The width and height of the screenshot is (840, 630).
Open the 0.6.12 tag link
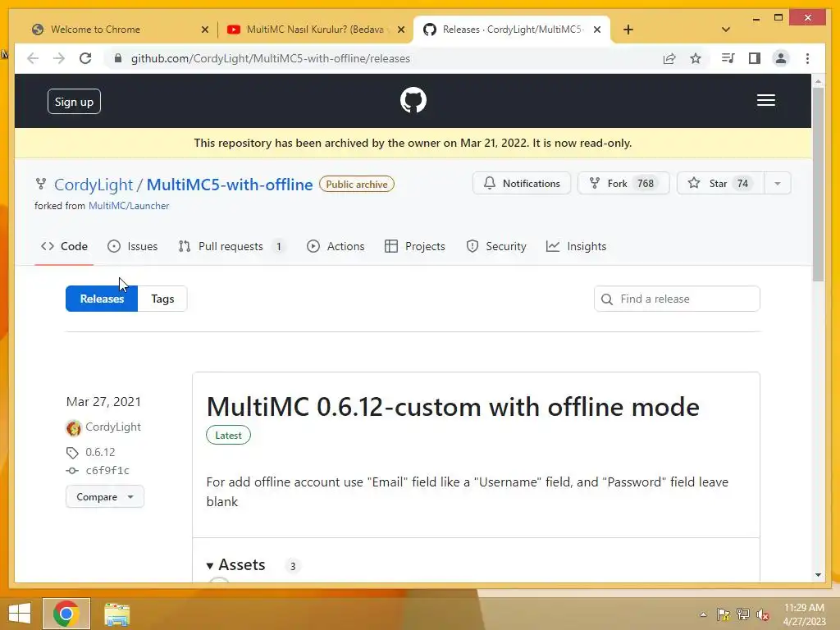pos(100,452)
